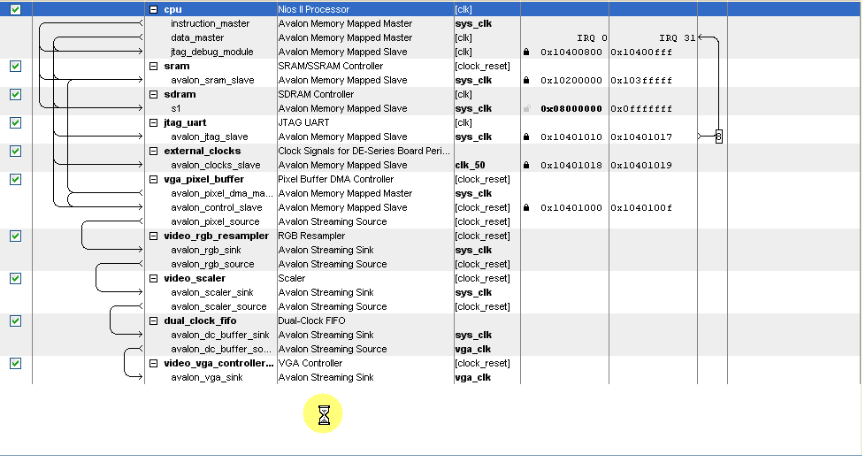862x456 pixels.
Task: Collapse the video_scaler tree node
Action: (x=154, y=278)
